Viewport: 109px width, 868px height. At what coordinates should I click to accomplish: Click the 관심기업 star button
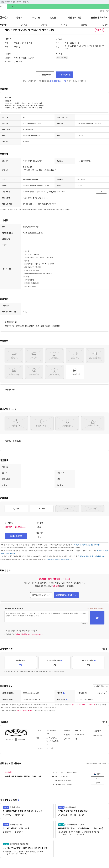click(x=10, y=740)
